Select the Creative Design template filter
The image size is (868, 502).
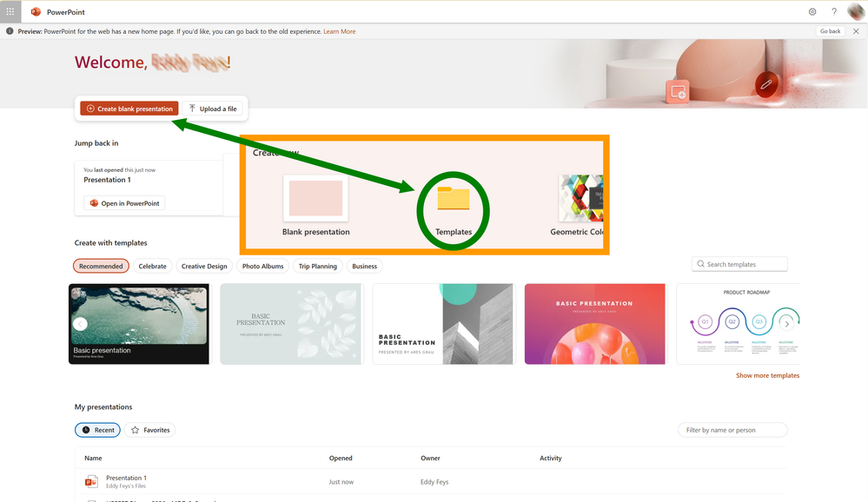[x=204, y=267]
